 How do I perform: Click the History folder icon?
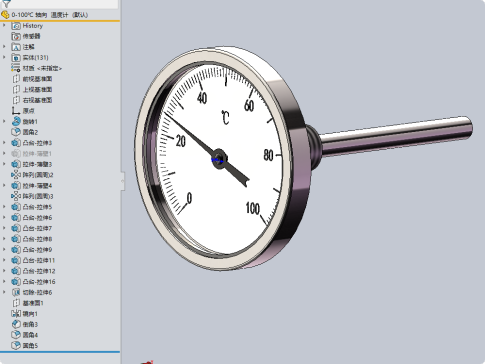(16, 26)
